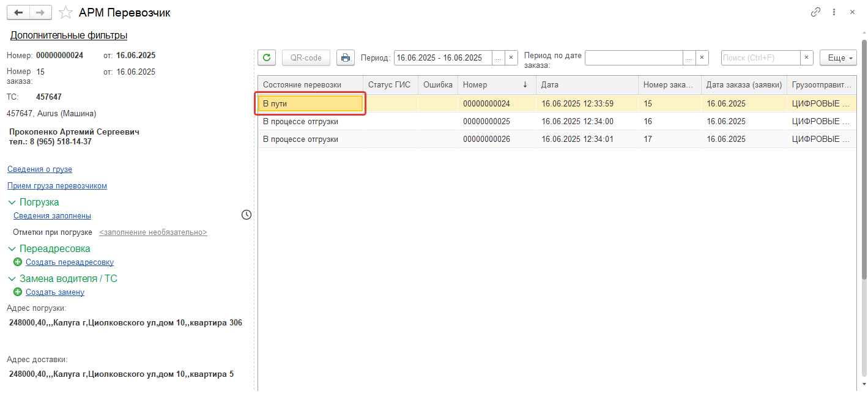Viewport: 868px width, 397px height.
Task: Collapse the Переадресовка section
Action: click(13, 249)
